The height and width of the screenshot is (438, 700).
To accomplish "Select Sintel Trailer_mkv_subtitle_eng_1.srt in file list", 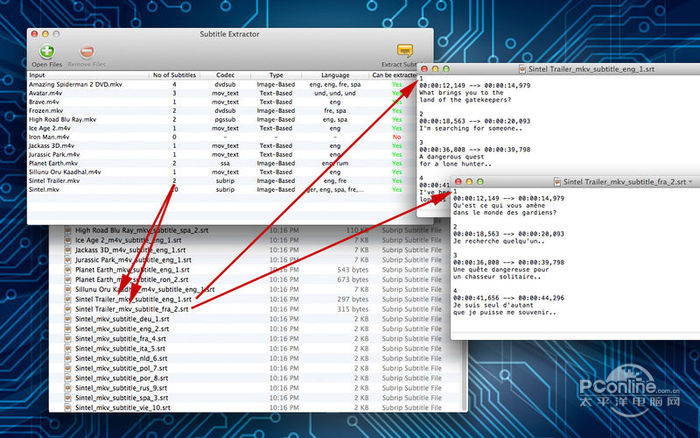I will tap(133, 298).
